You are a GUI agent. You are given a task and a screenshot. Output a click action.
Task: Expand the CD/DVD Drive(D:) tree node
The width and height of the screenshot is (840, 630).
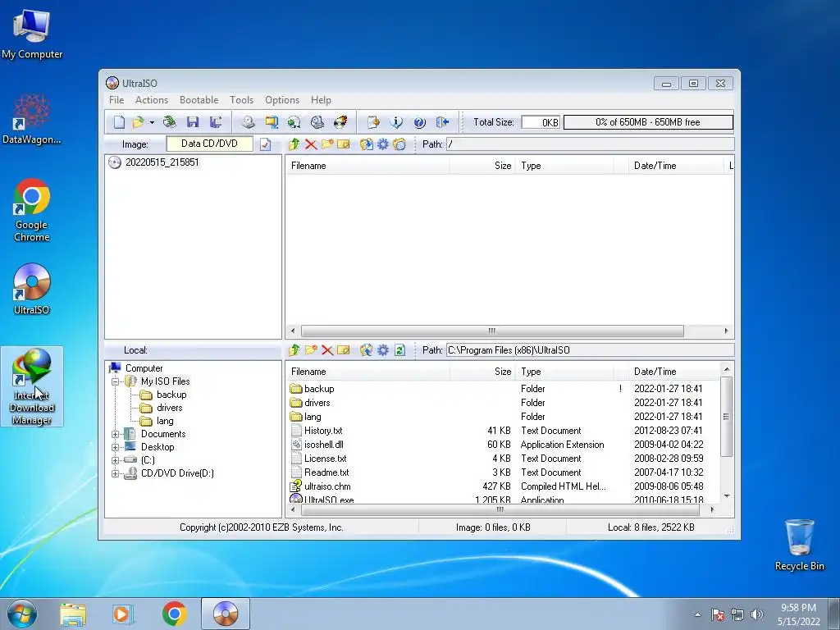[115, 473]
